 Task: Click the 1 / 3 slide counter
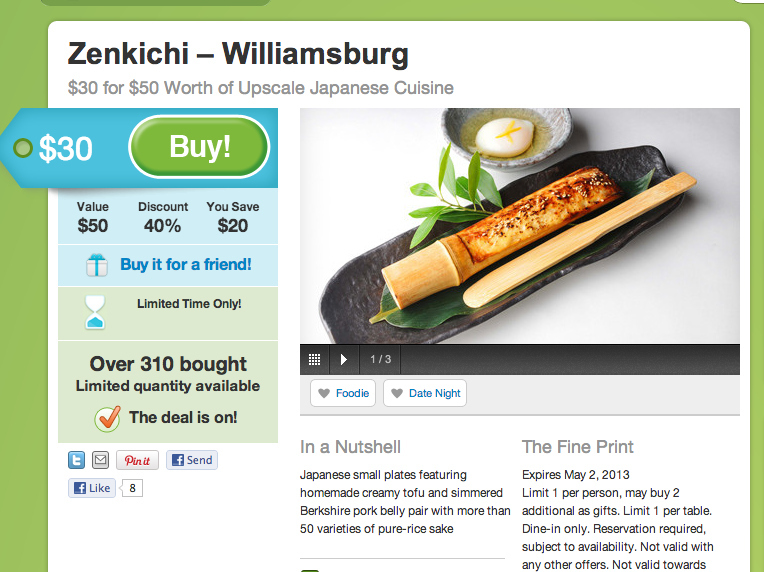pyautogui.click(x=381, y=360)
